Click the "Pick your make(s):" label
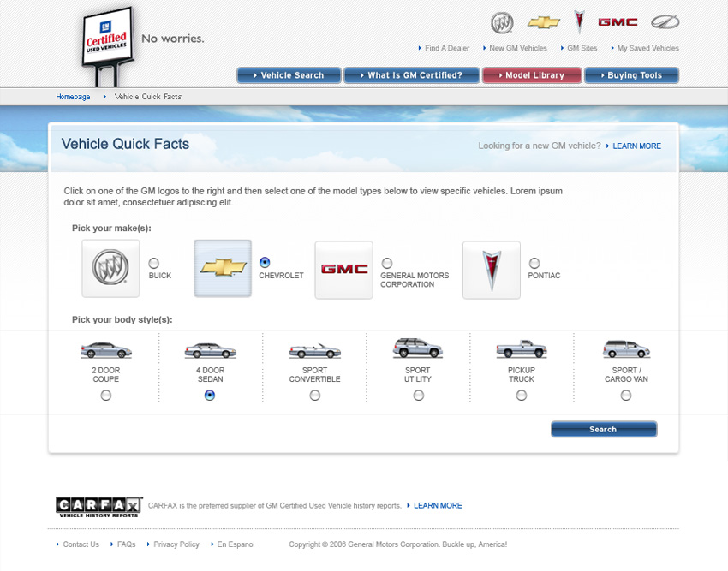Viewport: 728px width, 571px height. [111, 229]
